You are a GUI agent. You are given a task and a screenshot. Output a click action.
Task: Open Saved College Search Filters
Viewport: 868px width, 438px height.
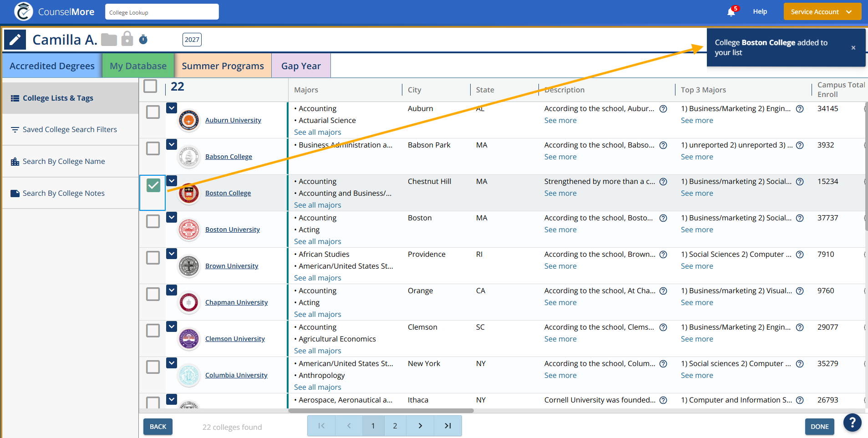[70, 130]
